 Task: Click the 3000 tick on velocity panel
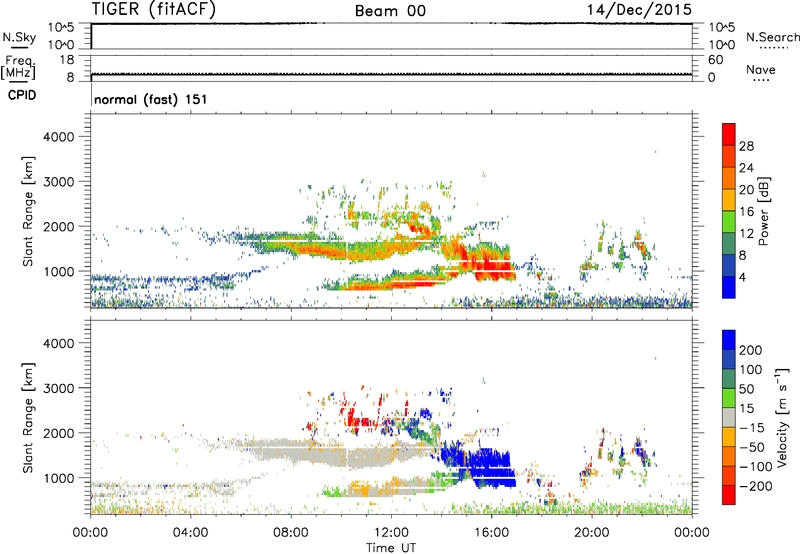[58, 388]
